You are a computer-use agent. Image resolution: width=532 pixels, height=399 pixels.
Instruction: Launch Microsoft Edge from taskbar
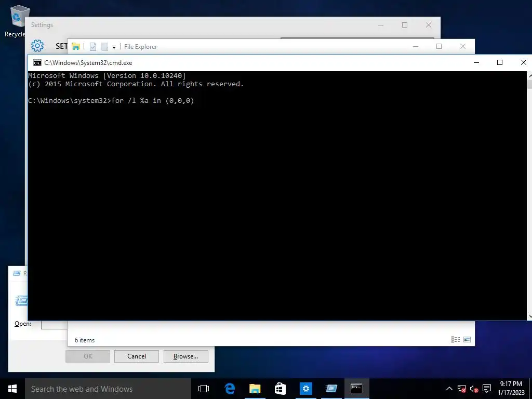tap(230, 389)
